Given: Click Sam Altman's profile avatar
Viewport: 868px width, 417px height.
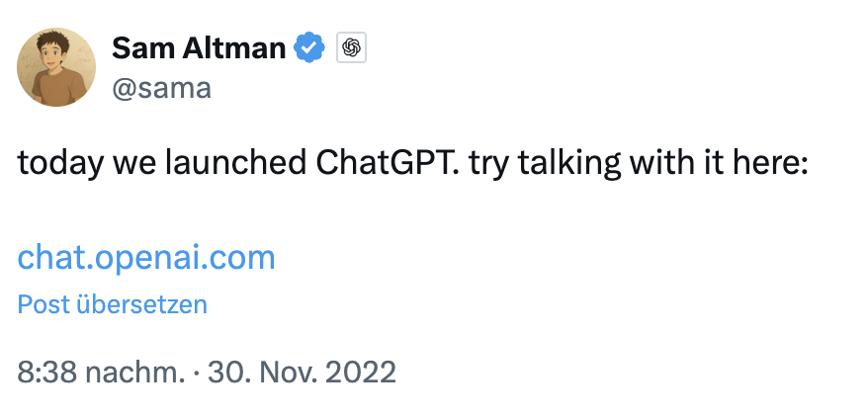Looking at the screenshot, I should [56, 67].
